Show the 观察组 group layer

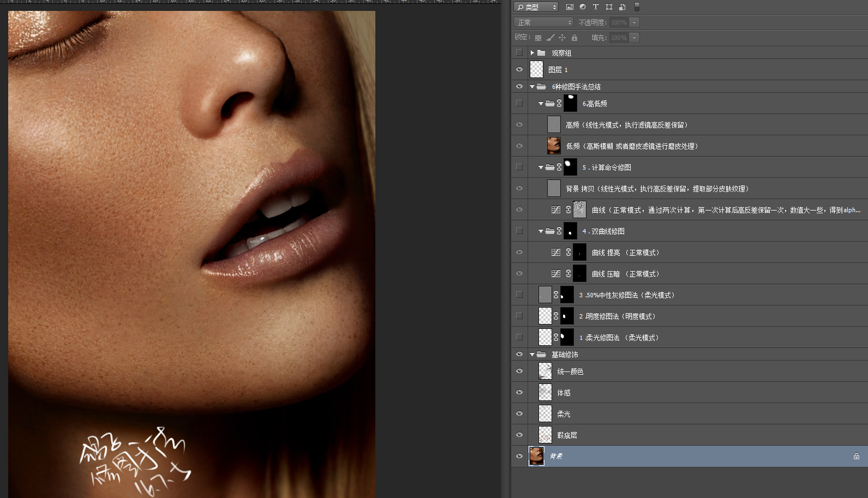(x=519, y=53)
